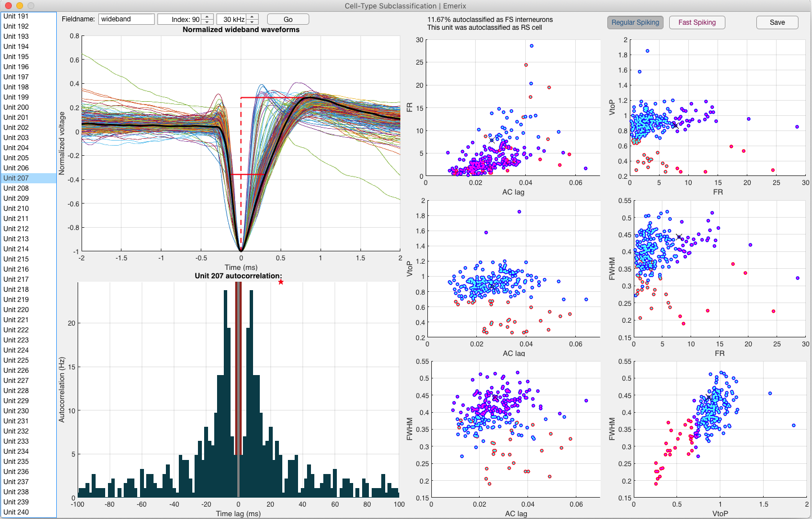This screenshot has width=812, height=519.
Task: Select Unit 208 in the unit list
Action: coord(16,188)
